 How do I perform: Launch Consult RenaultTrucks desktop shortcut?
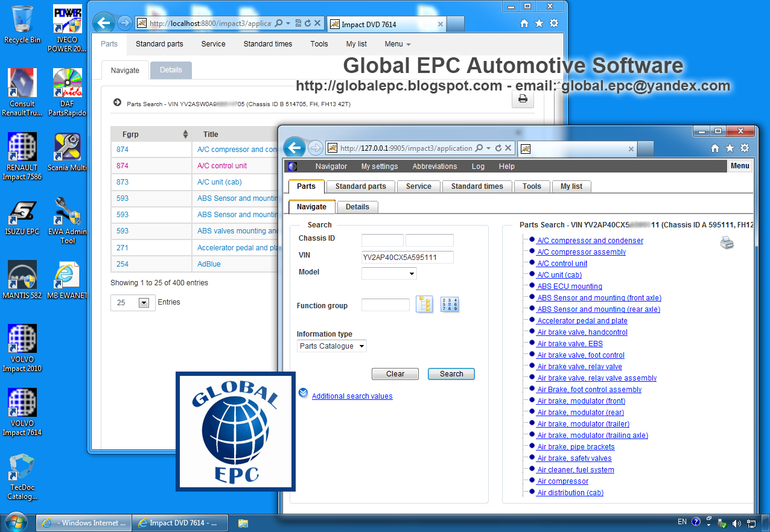tap(22, 92)
